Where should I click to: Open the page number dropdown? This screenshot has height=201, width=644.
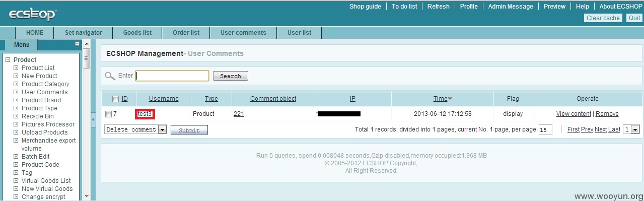[x=631, y=129]
